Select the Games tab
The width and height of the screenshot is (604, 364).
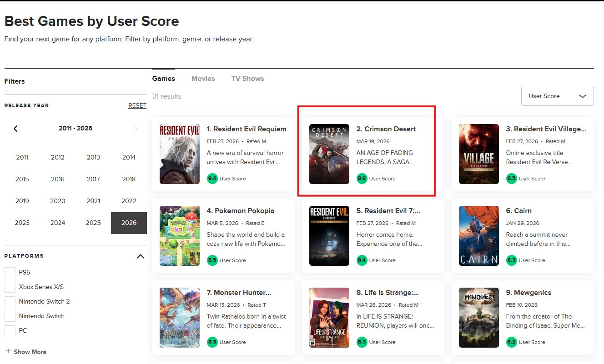[x=164, y=78]
